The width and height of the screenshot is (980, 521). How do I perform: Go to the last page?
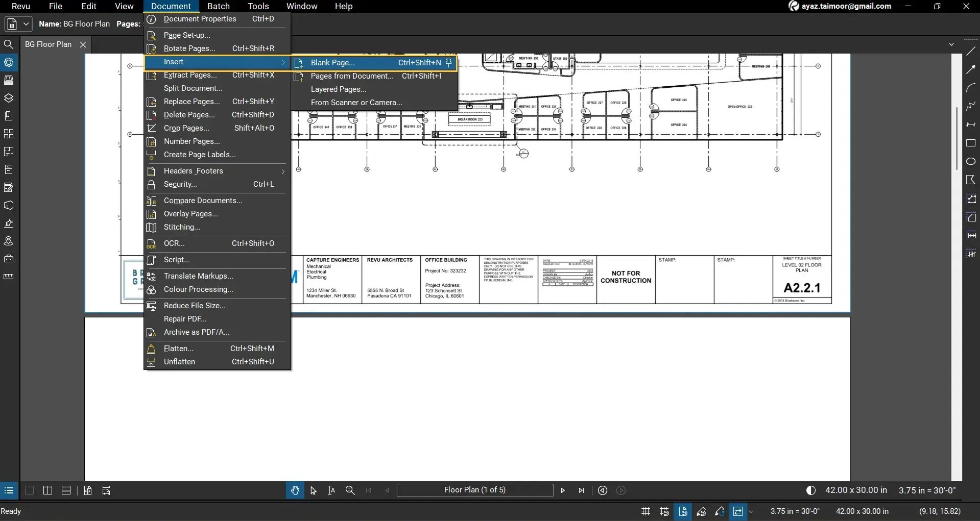[581, 490]
